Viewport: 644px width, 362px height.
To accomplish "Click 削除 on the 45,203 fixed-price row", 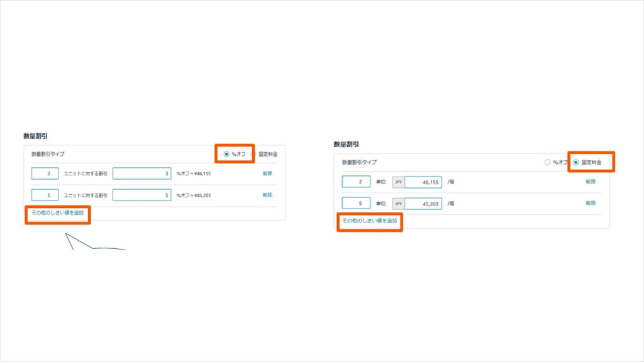I will click(591, 203).
